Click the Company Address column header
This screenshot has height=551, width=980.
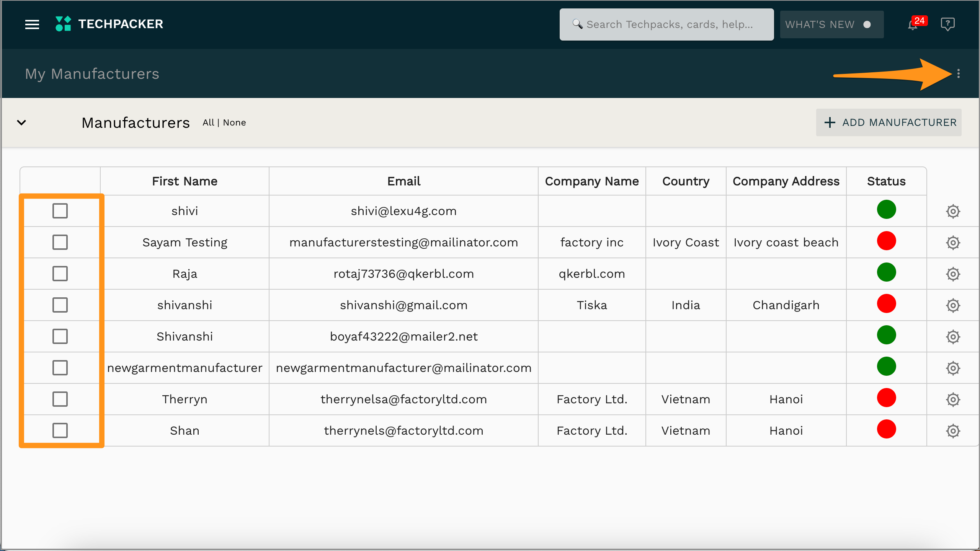tap(786, 181)
